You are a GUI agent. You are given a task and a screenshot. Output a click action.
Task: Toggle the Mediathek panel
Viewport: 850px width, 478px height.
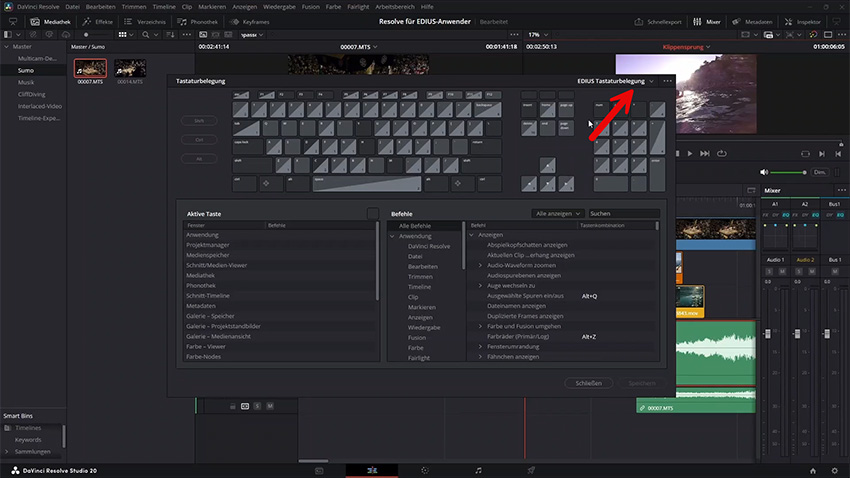[x=50, y=22]
